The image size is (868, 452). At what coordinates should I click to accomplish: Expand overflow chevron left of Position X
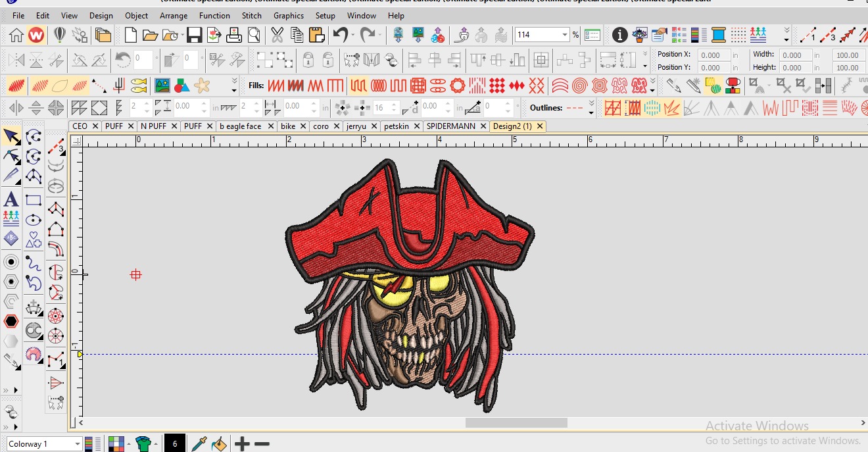tap(645, 61)
